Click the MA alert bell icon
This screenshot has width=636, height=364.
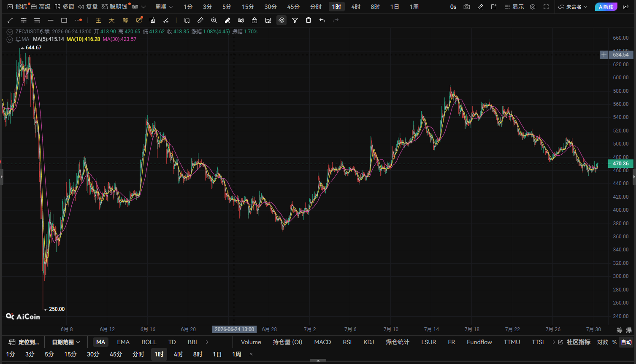(18, 39)
